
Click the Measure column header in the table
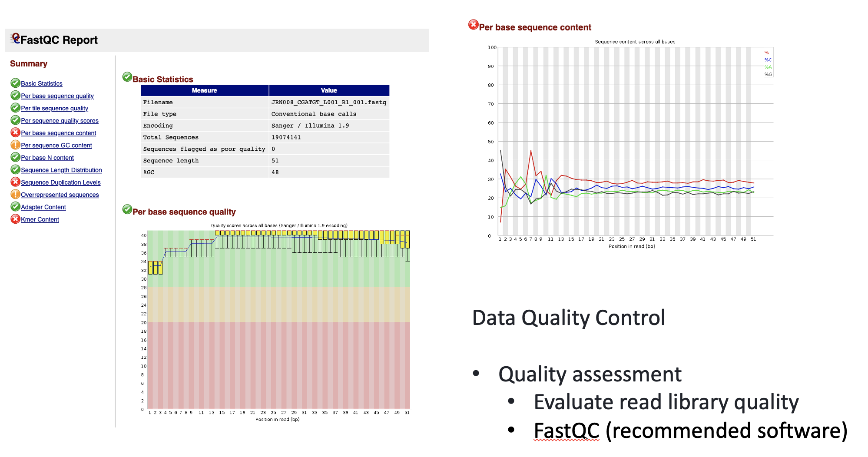(x=204, y=90)
